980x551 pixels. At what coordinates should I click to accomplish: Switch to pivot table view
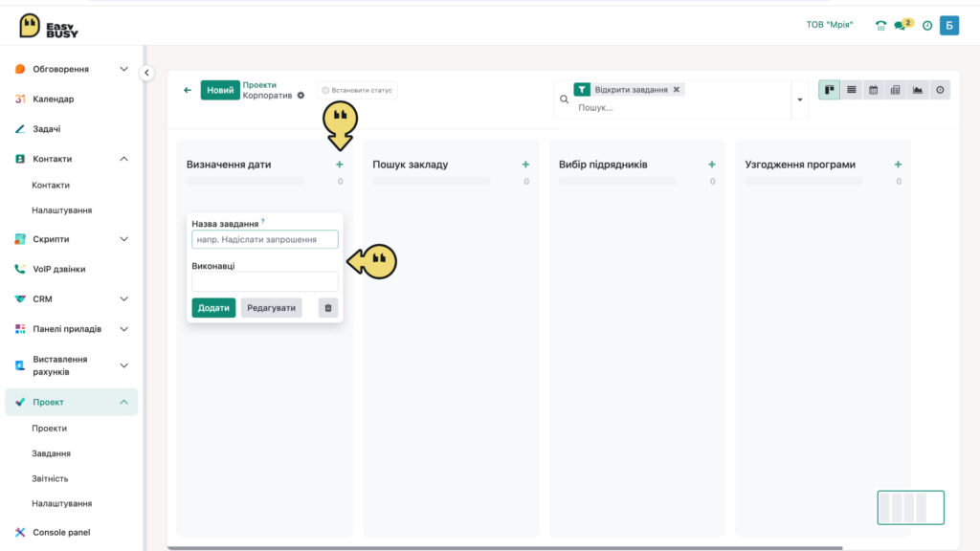coord(895,90)
